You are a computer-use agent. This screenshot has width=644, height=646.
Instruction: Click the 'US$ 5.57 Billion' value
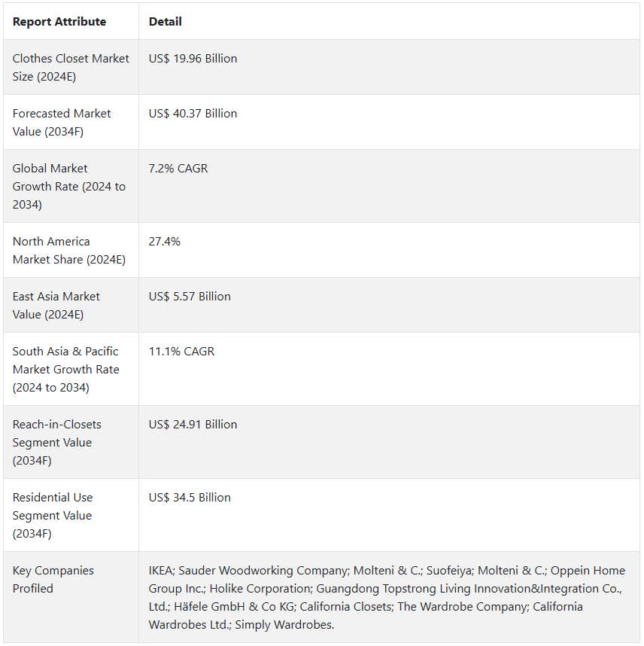pyautogui.click(x=190, y=297)
